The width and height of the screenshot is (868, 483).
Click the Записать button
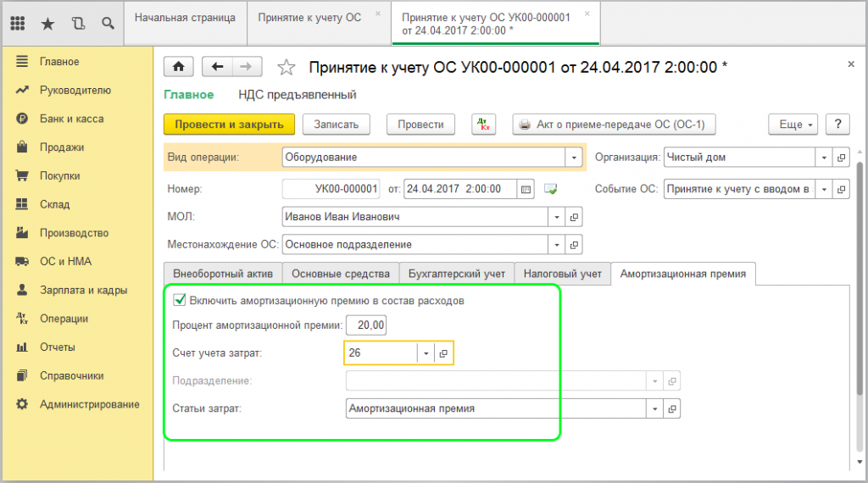[337, 125]
